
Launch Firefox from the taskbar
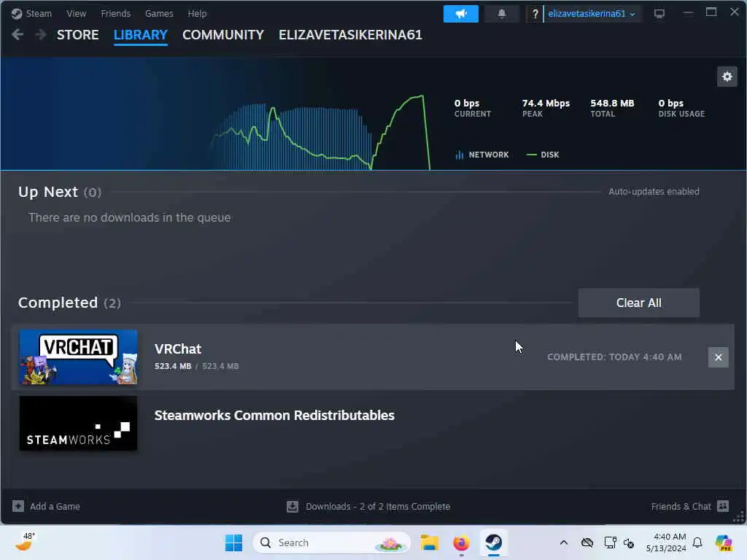tap(461, 542)
